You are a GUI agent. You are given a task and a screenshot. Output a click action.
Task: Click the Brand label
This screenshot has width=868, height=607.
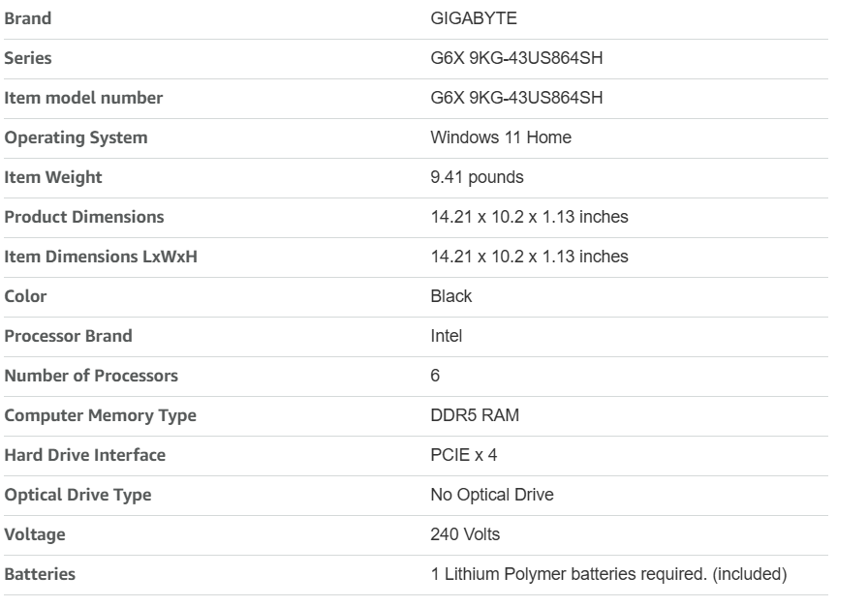point(28,18)
